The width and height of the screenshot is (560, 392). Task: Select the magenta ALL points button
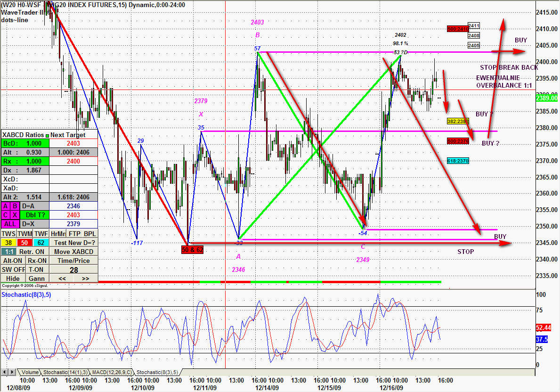[11, 224]
